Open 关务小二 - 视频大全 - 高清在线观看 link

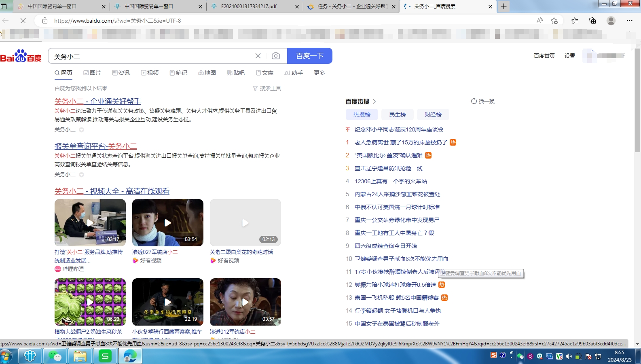(x=112, y=191)
